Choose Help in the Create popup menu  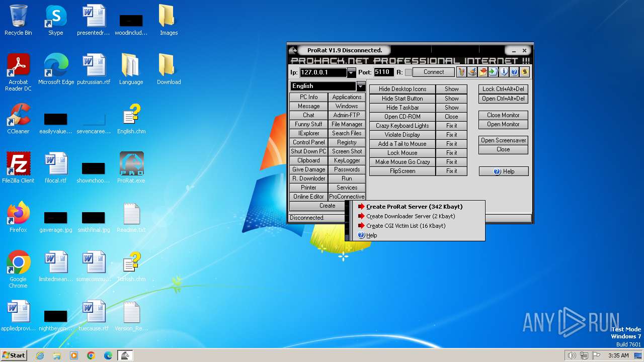pyautogui.click(x=372, y=235)
